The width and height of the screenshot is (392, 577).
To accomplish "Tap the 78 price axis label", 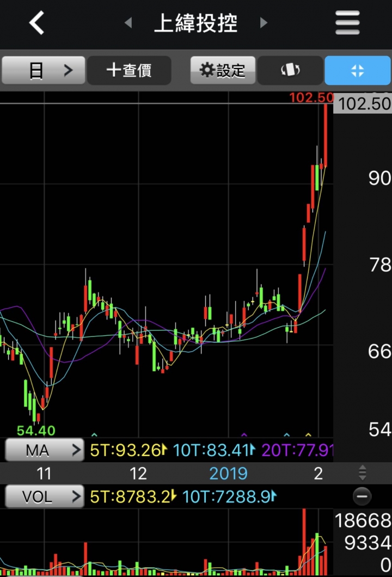I will 380,265.
